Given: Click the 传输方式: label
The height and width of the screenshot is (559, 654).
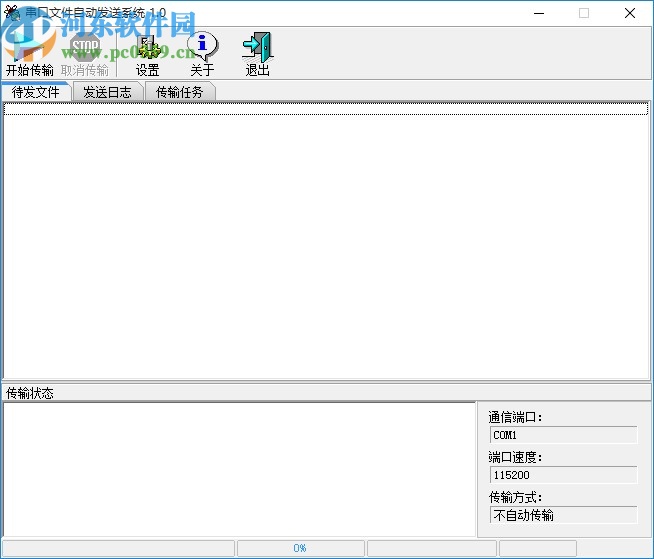Looking at the screenshot, I should 515,497.
